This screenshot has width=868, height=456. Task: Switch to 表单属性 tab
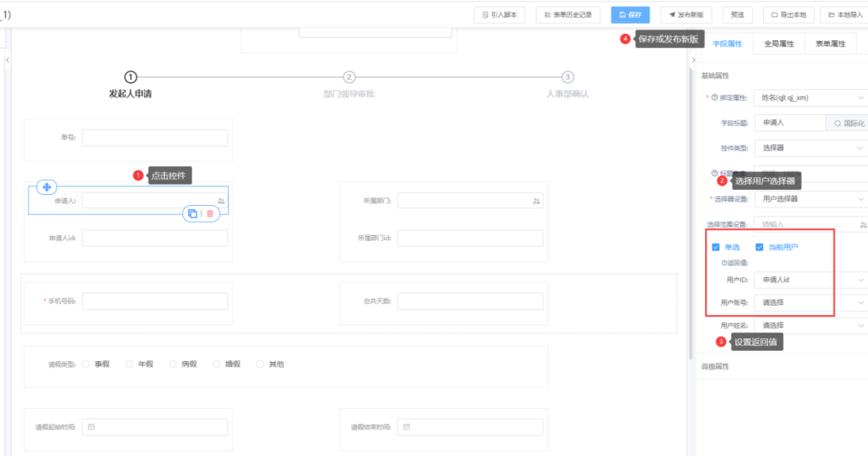pyautogui.click(x=830, y=44)
